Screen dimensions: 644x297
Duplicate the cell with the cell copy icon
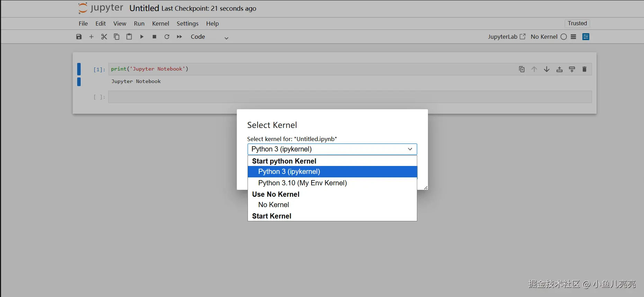[522, 69]
